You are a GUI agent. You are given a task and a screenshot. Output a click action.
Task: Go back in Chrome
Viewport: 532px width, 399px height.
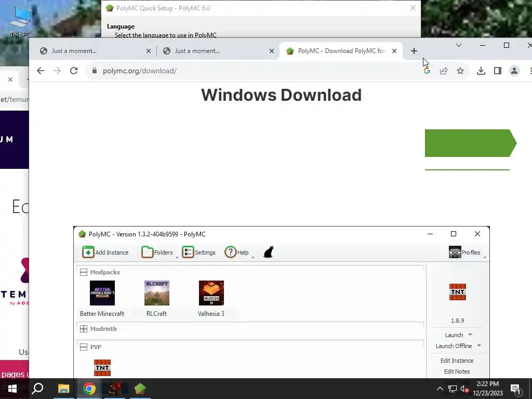pyautogui.click(x=41, y=71)
